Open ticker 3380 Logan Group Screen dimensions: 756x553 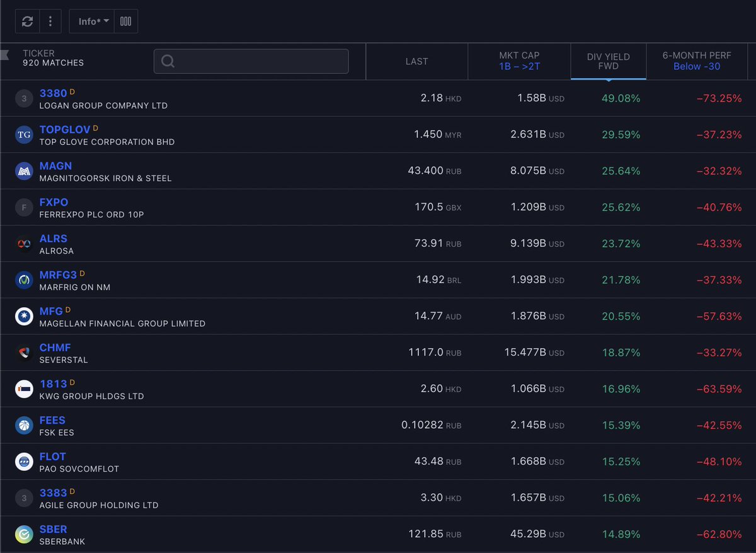pos(53,93)
